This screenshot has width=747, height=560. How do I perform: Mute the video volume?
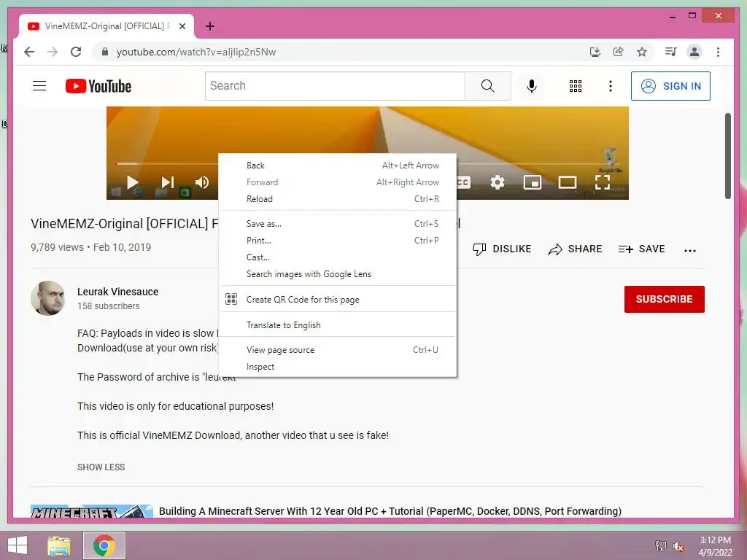202,182
